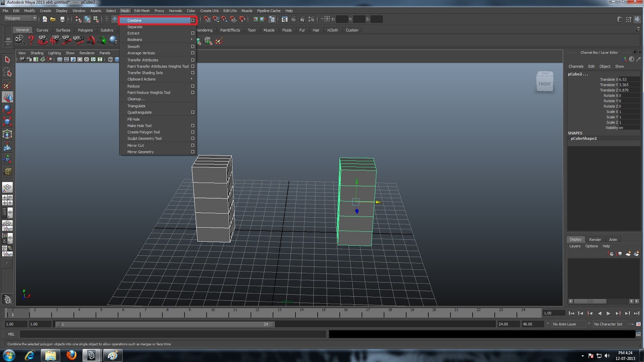The width and height of the screenshot is (644, 362).
Task: Launch Firefox from the taskbar
Action: click(x=71, y=356)
